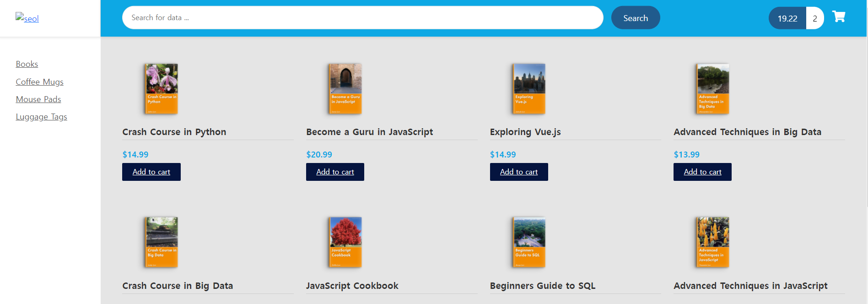Click the cart item count 2

point(815,18)
